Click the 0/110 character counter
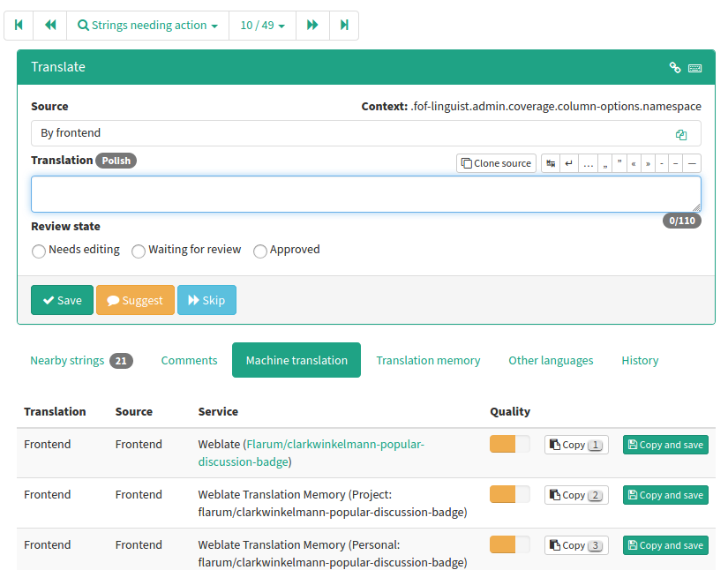The width and height of the screenshot is (728, 570). point(681,221)
